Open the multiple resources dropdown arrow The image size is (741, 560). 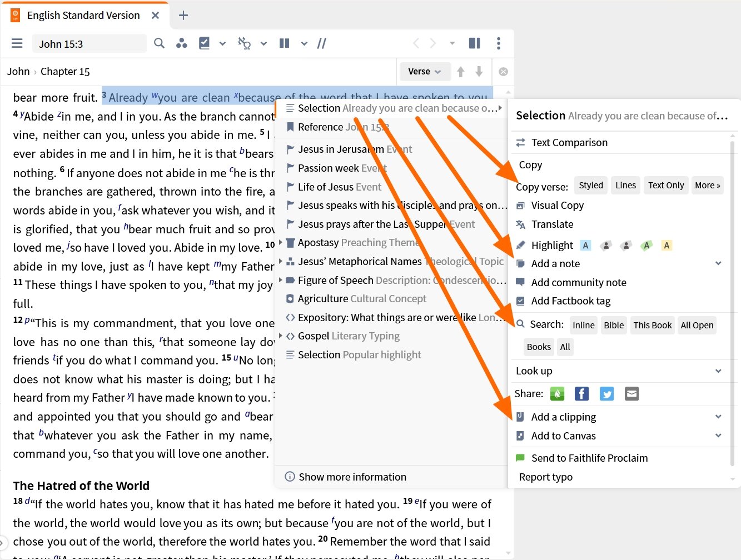(x=304, y=43)
